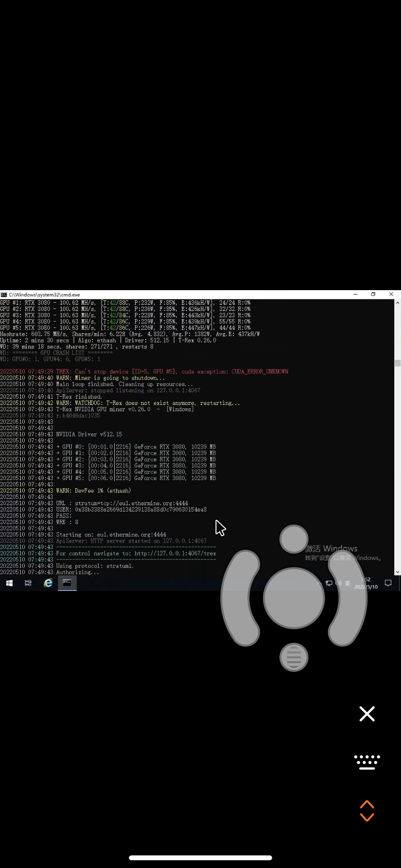Tap the center circle of the virtual mouse
Image resolution: width=401 pixels, height=868 pixels.
[294, 598]
